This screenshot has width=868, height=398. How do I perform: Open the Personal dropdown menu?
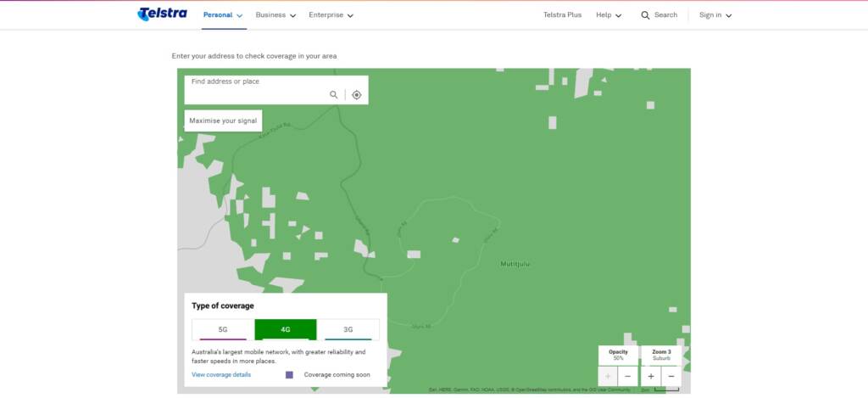tap(223, 15)
